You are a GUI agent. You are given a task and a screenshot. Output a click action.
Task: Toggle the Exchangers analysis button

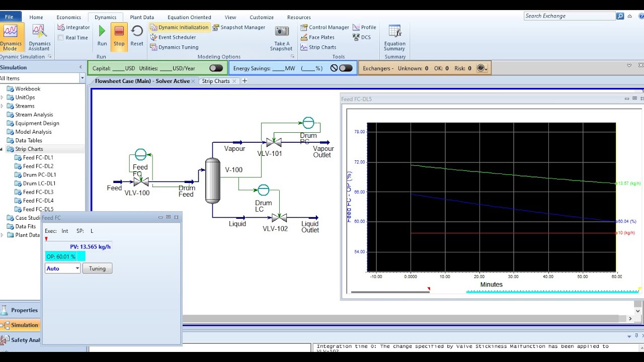pos(481,68)
